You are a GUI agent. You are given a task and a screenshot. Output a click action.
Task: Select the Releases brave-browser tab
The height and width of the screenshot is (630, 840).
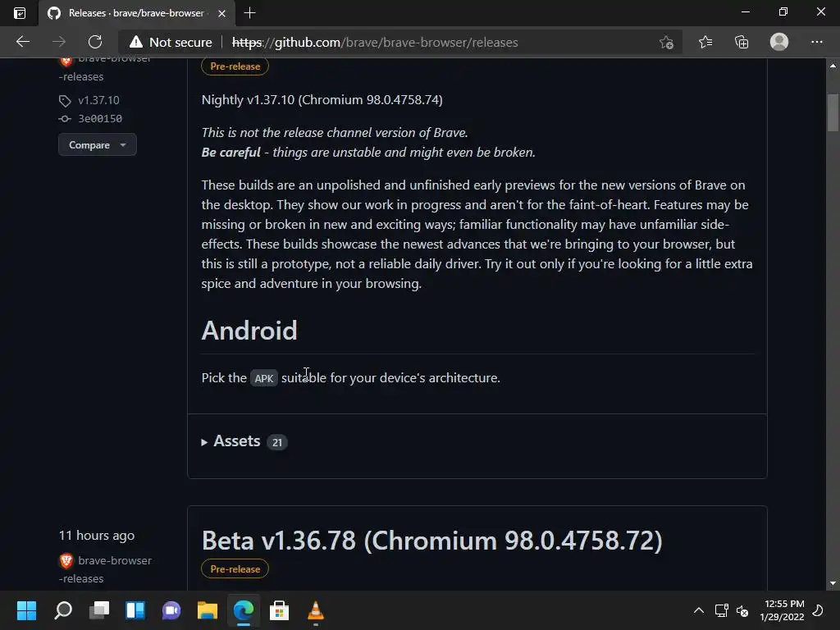pos(137,13)
